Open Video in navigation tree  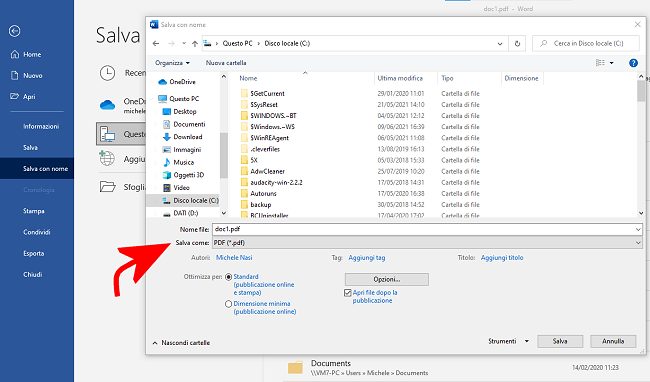pyautogui.click(x=177, y=188)
